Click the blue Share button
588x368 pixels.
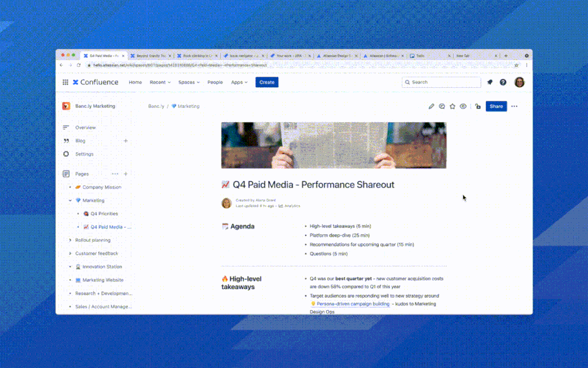tap(496, 106)
